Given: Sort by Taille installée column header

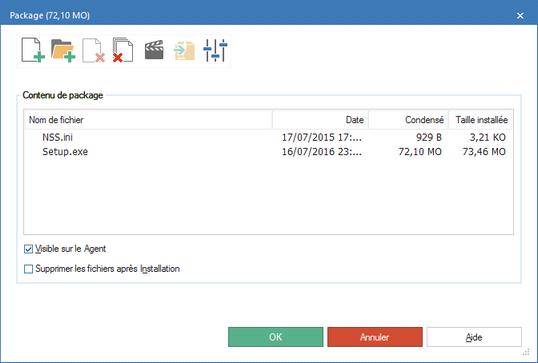Looking at the screenshot, I should pyautogui.click(x=480, y=120).
